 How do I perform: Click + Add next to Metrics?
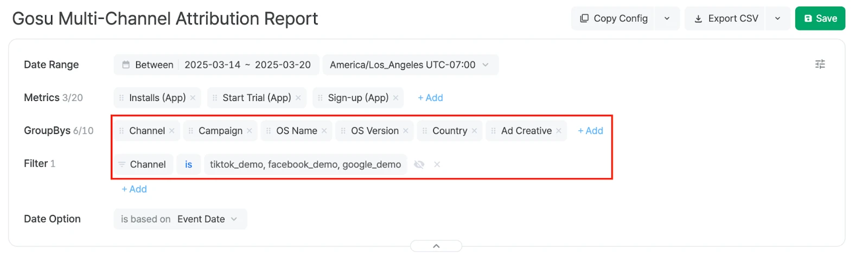(x=430, y=98)
